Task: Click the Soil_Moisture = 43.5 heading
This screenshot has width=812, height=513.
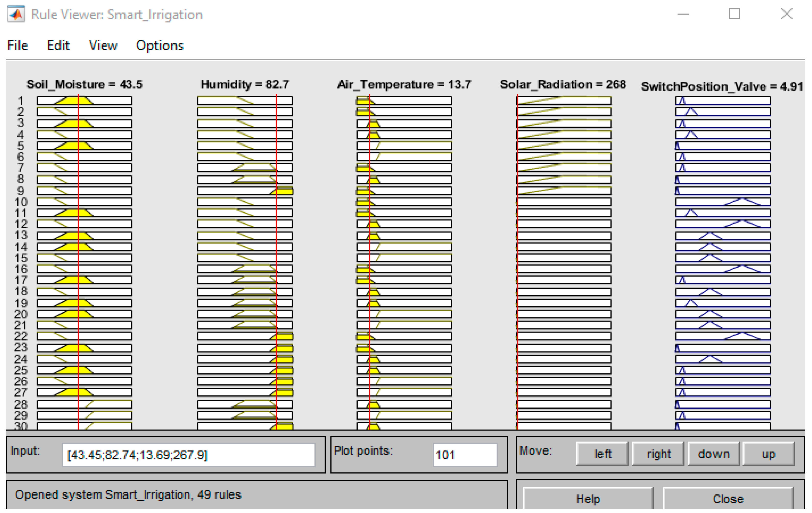Action: click(84, 84)
